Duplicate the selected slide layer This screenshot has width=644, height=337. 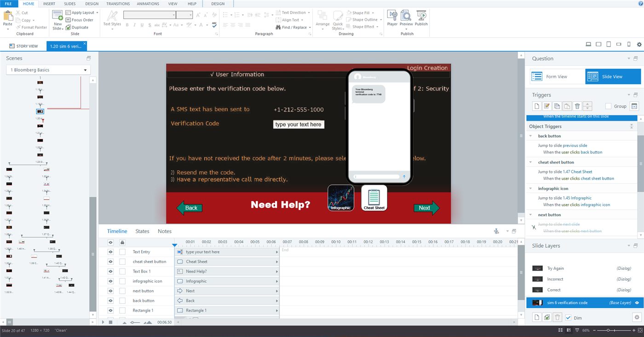[x=547, y=317]
